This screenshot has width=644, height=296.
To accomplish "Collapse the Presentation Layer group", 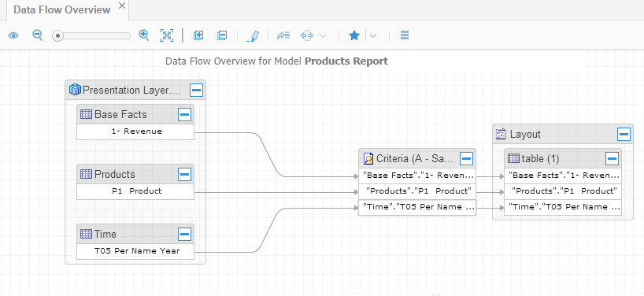I will pyautogui.click(x=196, y=90).
